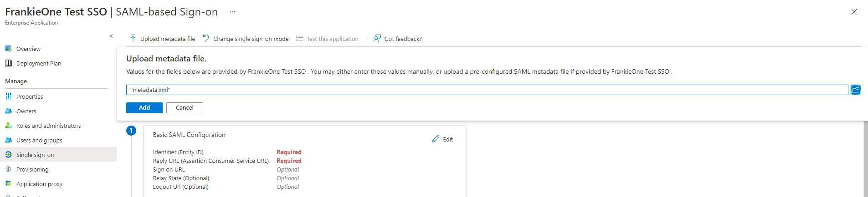Click the browse file folder icon

pyautogui.click(x=856, y=90)
